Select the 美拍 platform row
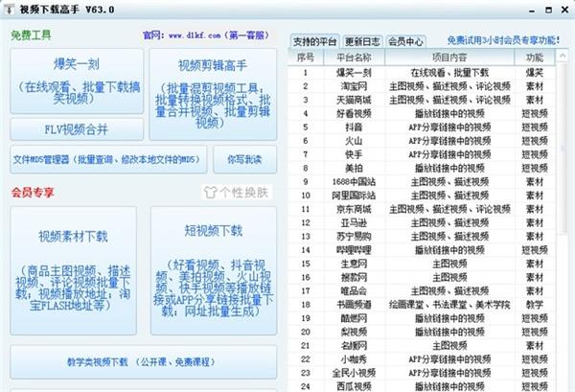575x392 pixels. pyautogui.click(x=422, y=168)
